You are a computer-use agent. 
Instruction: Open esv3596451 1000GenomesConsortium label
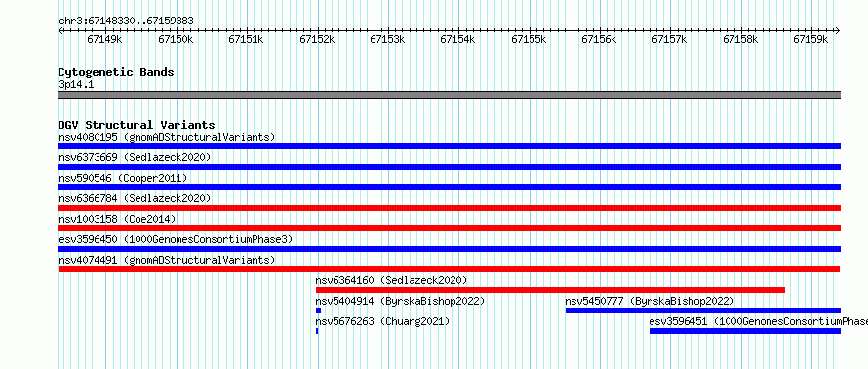[759, 321]
